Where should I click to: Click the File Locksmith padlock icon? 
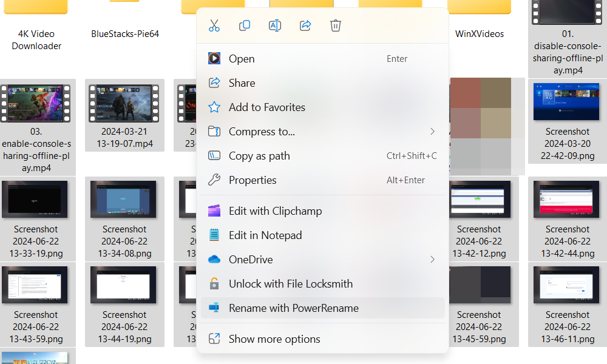214,283
